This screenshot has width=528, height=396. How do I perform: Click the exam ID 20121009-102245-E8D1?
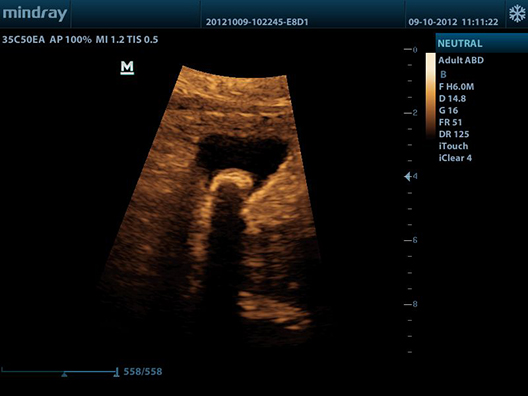coord(257,22)
